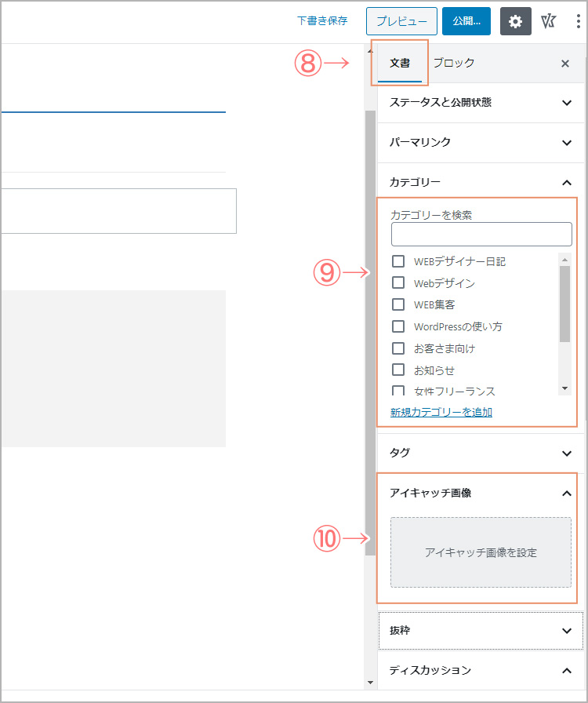Click the プレビュー button
Viewport: 588px width, 703px height.
click(x=401, y=21)
